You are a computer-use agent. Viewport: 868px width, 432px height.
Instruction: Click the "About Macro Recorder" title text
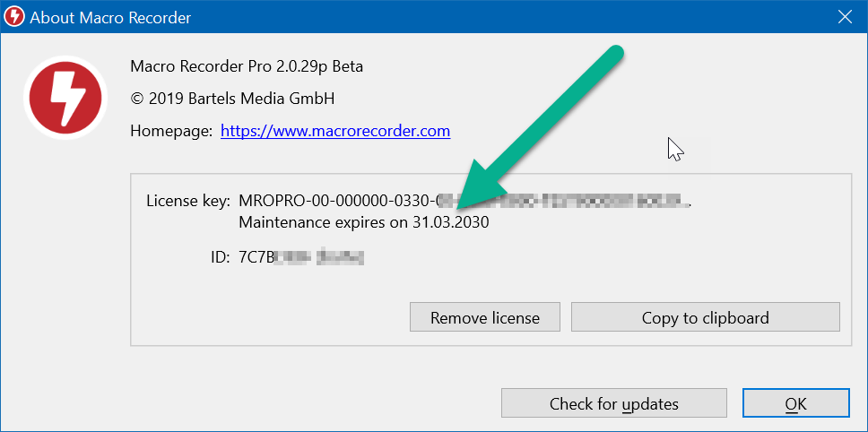(x=111, y=17)
